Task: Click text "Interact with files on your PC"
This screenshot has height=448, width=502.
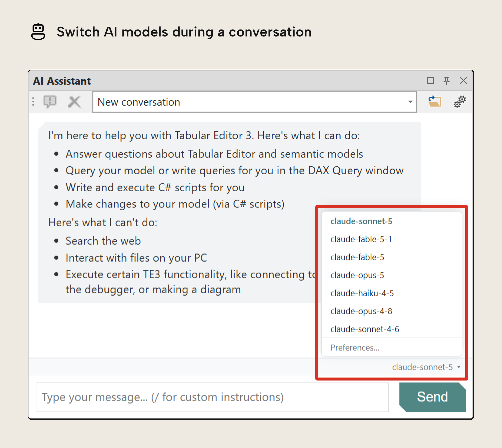Action: 136,258
